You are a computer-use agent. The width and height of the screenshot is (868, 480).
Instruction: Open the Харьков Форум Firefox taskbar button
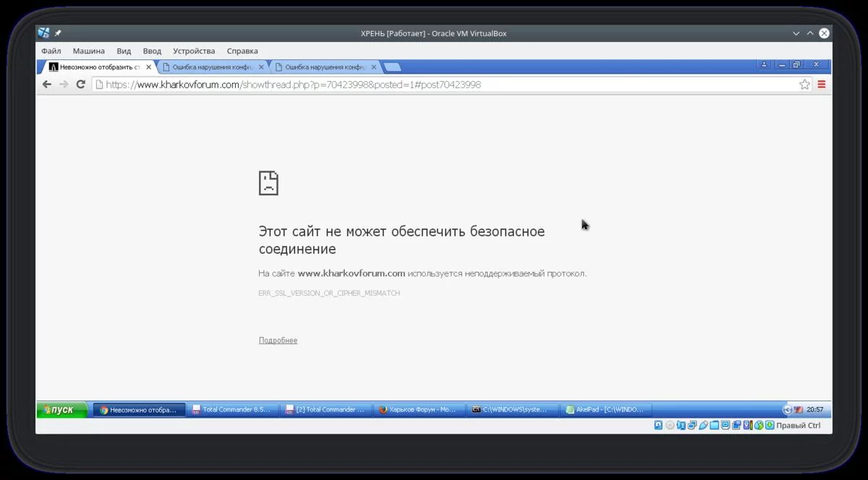tap(419, 410)
